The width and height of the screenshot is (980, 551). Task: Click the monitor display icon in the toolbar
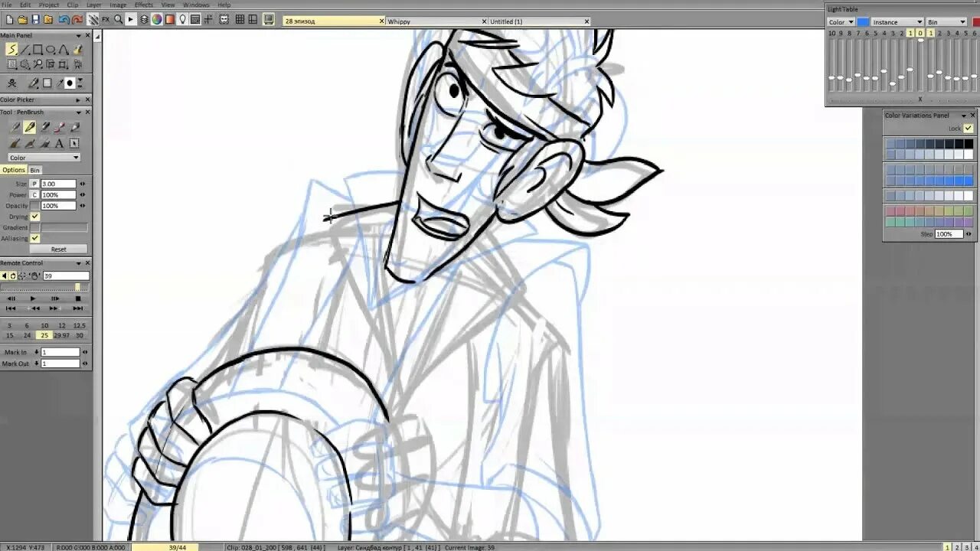pyautogui.click(x=269, y=20)
